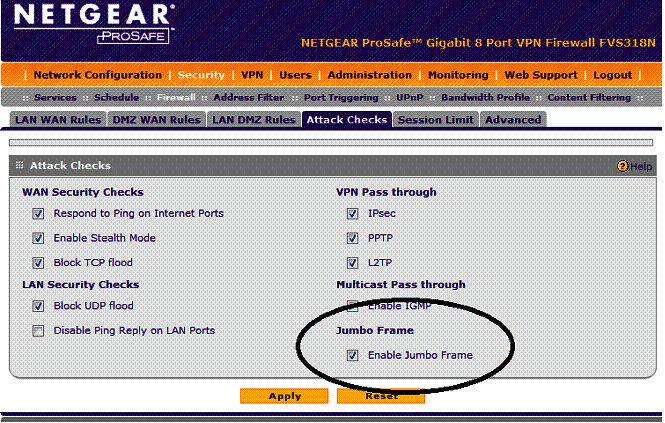Viewport: 665px width, 423px height.
Task: Open the DMZ WAN Rules tab
Action: [x=156, y=120]
